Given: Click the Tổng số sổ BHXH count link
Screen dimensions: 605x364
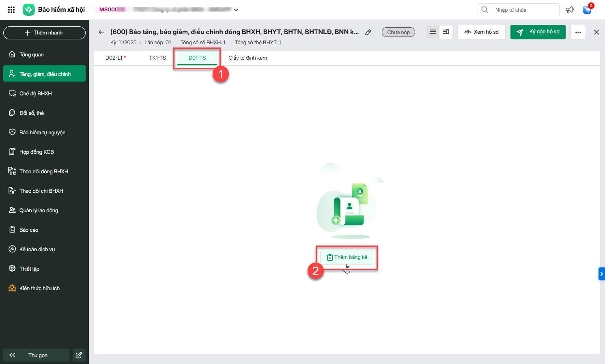Looking at the screenshot, I should pos(224,43).
